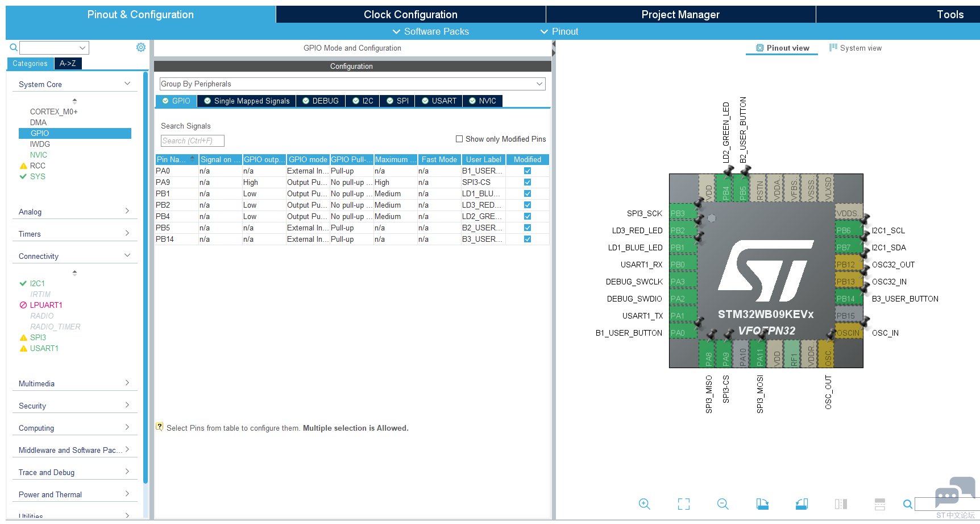Toggle Modified checkbox for PB5 row

coord(528,228)
